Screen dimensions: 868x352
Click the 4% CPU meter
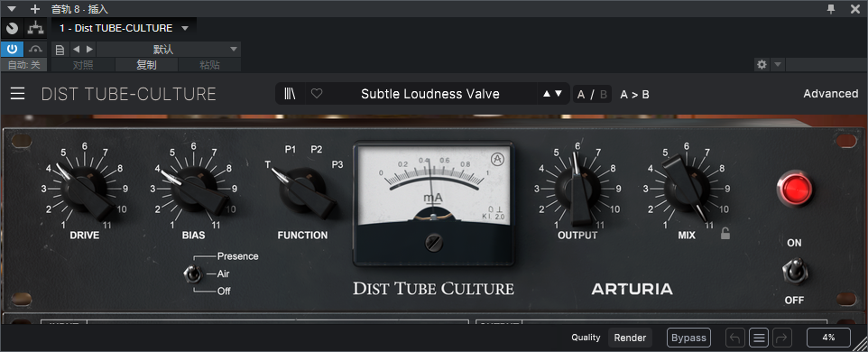pyautogui.click(x=828, y=338)
